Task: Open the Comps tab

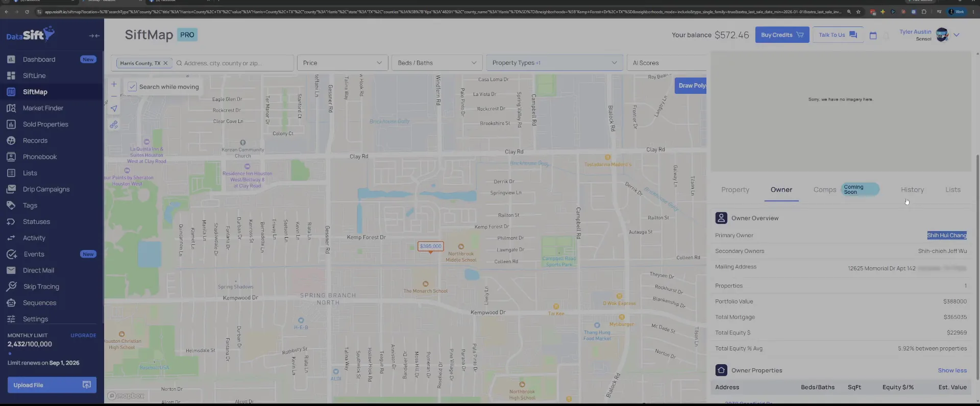Action: point(824,190)
